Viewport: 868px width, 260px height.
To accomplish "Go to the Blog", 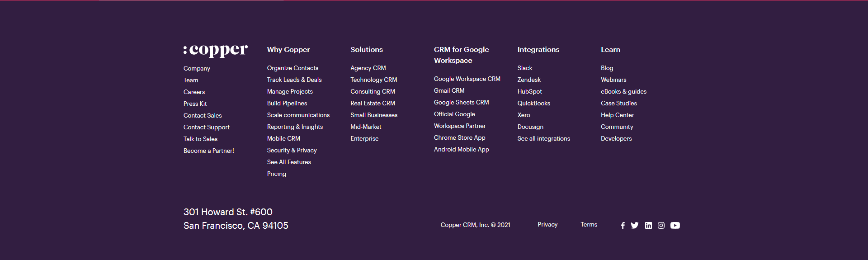I will (x=607, y=68).
